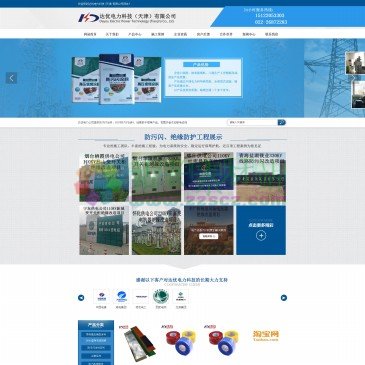Screen dimensions: 365x365
Task: Open the second navigation menu item
Action: 112,34
